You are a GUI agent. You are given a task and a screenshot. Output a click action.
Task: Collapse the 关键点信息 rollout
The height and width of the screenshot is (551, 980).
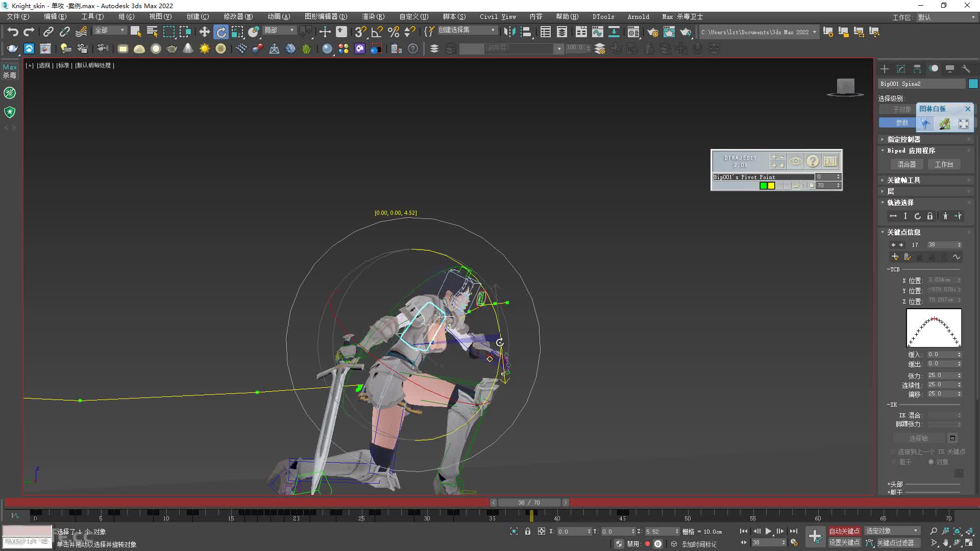(x=903, y=232)
